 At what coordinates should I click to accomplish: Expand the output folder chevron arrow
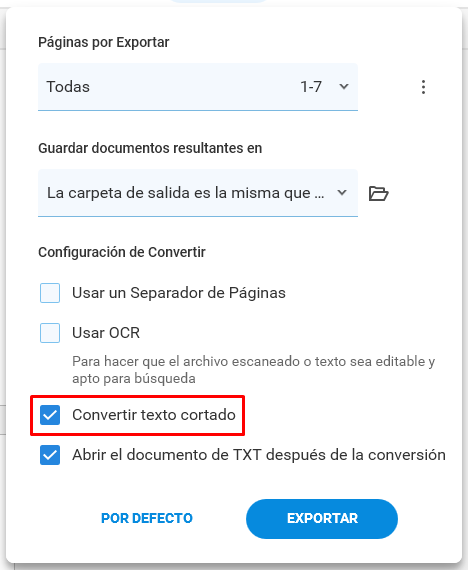(x=342, y=192)
